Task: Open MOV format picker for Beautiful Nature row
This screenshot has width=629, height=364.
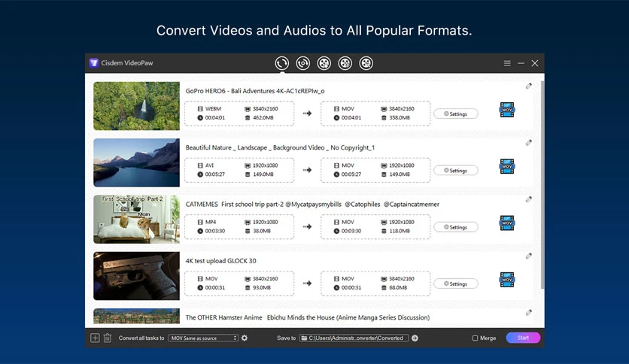Action: [x=507, y=166]
